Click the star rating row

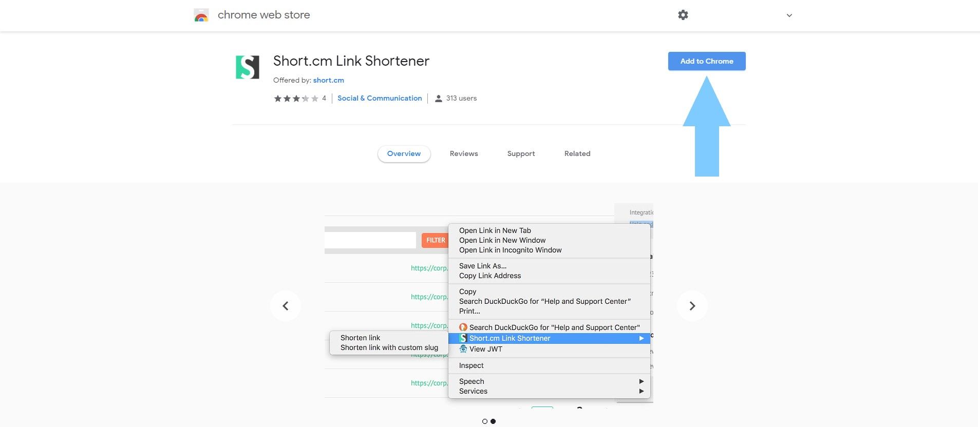click(x=296, y=98)
